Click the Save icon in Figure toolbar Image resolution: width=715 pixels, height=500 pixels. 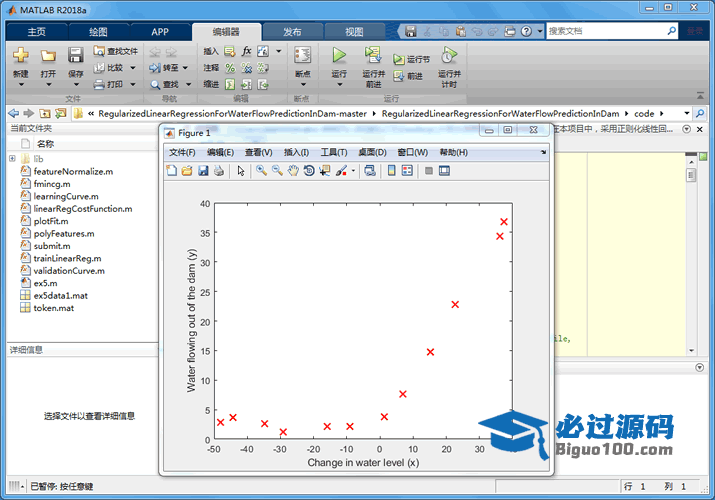[x=203, y=171]
